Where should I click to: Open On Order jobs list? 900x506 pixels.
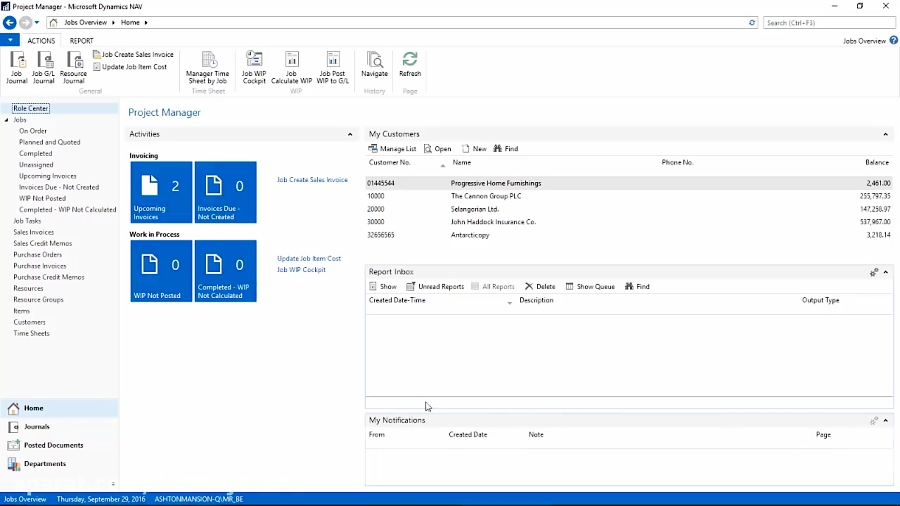coord(33,131)
